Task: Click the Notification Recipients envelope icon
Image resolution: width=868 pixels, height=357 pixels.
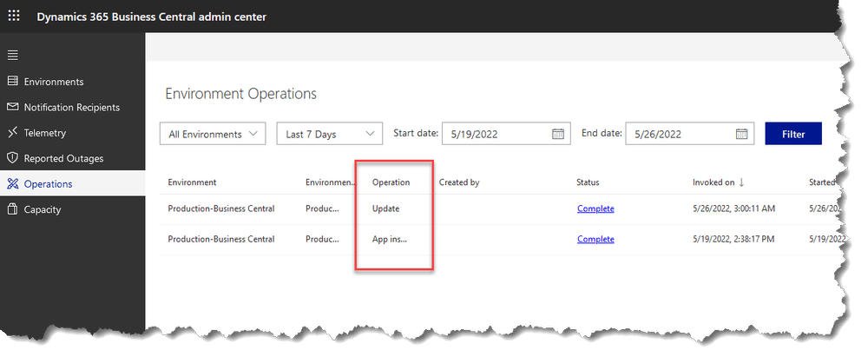Action: (x=12, y=107)
